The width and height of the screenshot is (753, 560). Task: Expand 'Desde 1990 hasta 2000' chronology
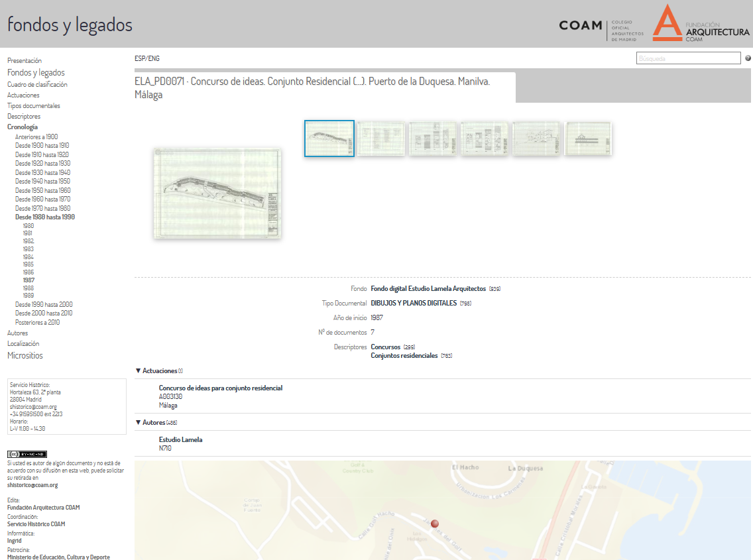[44, 304]
